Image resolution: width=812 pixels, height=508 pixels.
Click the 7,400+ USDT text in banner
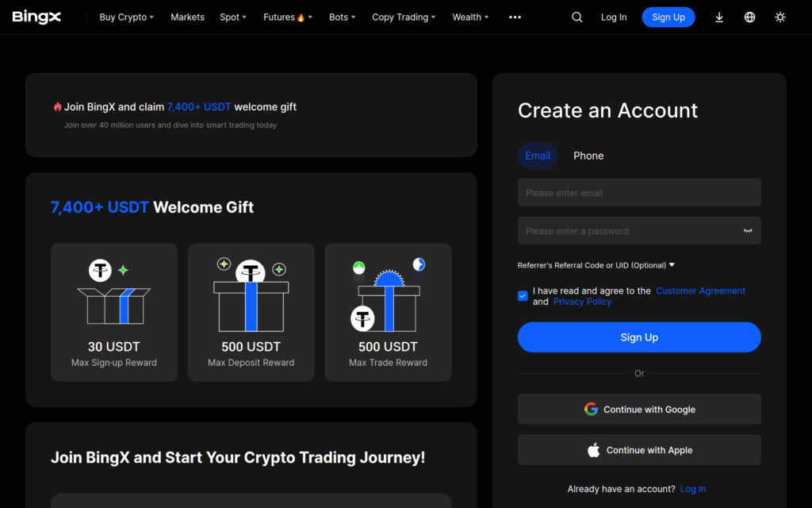[199, 107]
